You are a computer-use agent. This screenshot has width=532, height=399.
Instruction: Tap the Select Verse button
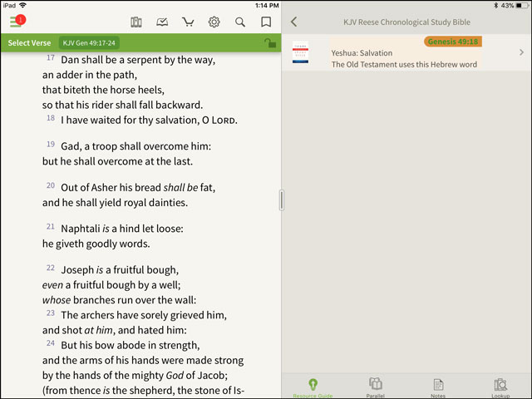click(30, 43)
